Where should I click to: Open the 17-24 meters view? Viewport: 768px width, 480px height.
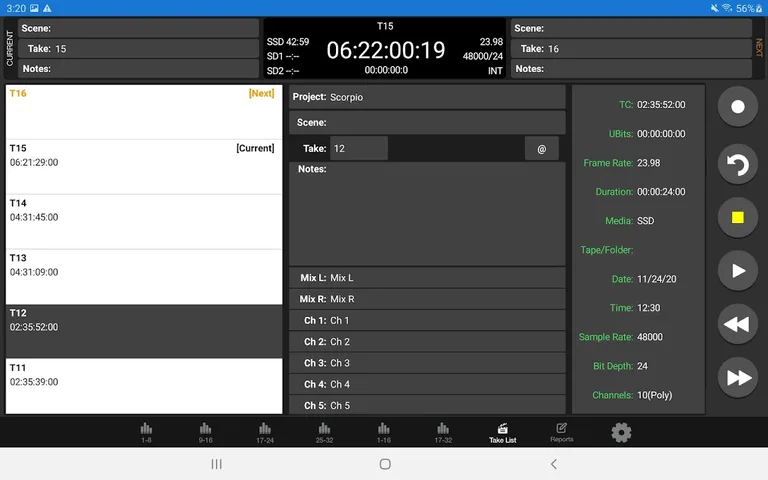click(x=264, y=432)
